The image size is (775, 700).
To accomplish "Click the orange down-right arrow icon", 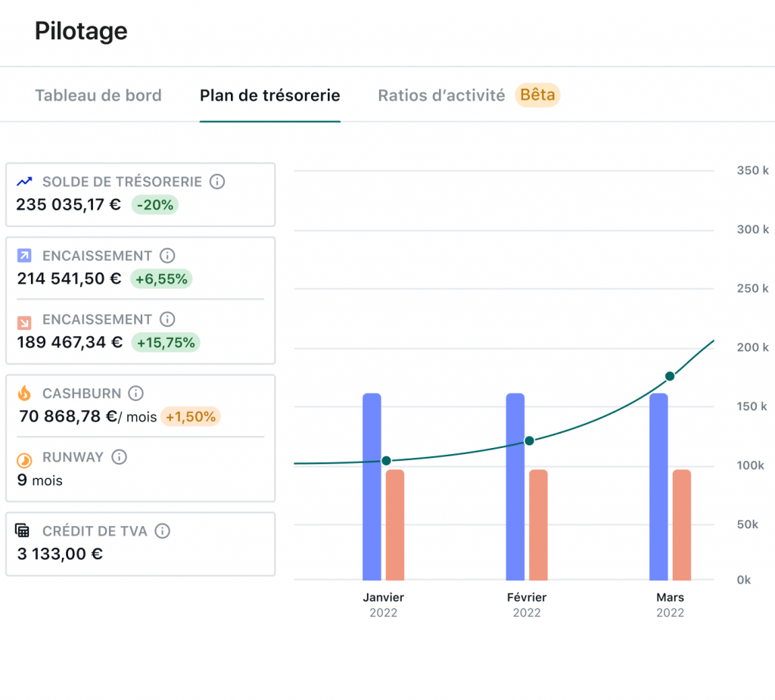I will 24,321.
